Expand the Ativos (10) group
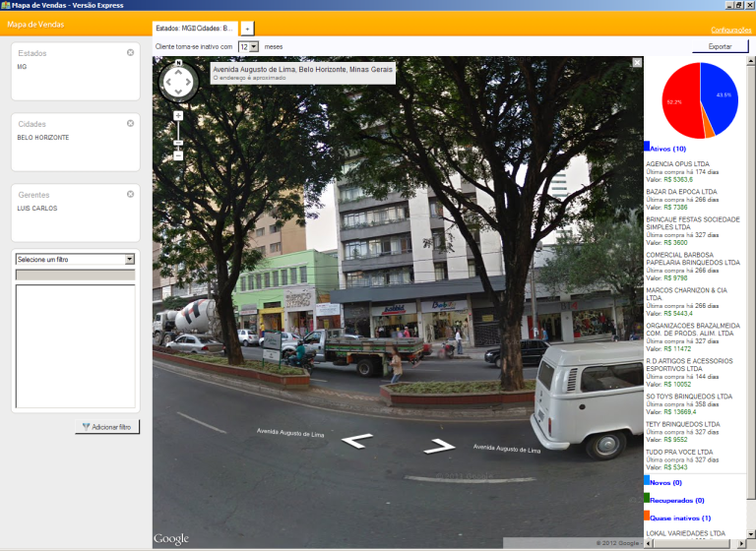This screenshot has width=756, height=551. click(667, 149)
